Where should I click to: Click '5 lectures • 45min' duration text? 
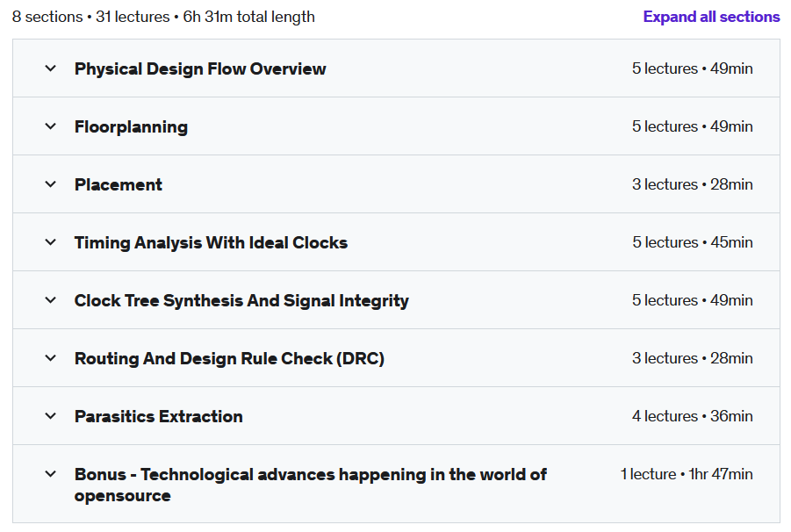coord(692,242)
